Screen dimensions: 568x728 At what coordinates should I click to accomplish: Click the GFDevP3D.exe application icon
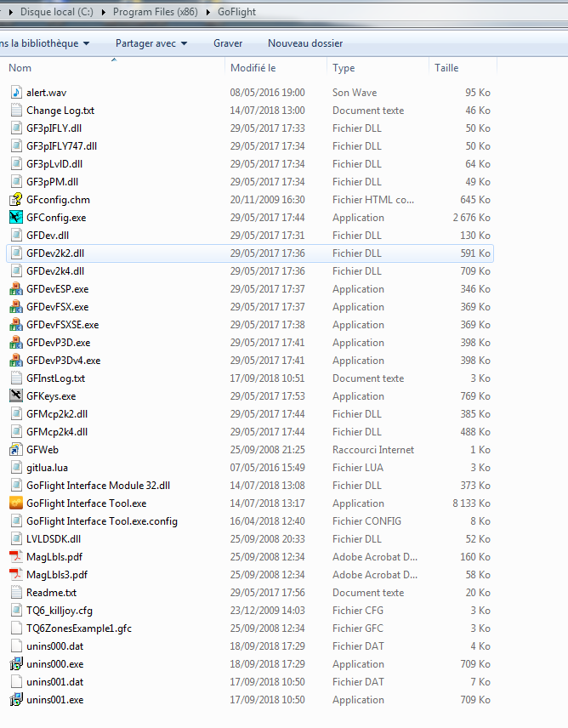[x=16, y=343]
